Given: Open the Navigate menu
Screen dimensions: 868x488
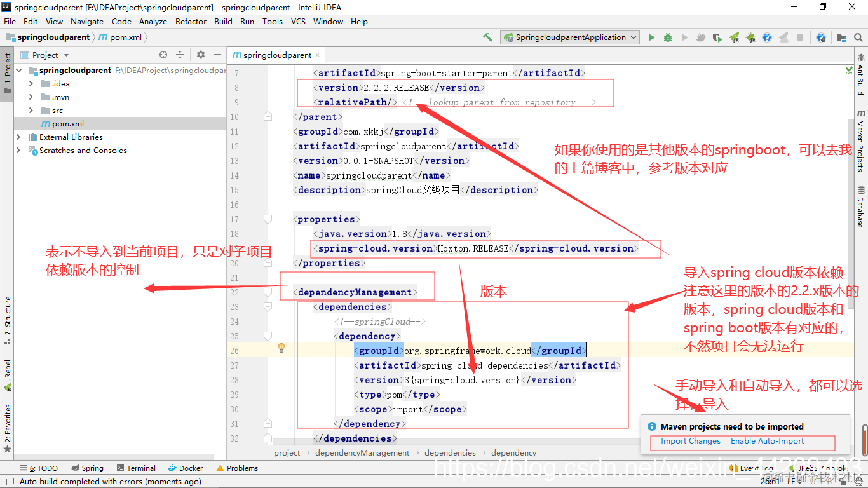Looking at the screenshot, I should (x=87, y=21).
